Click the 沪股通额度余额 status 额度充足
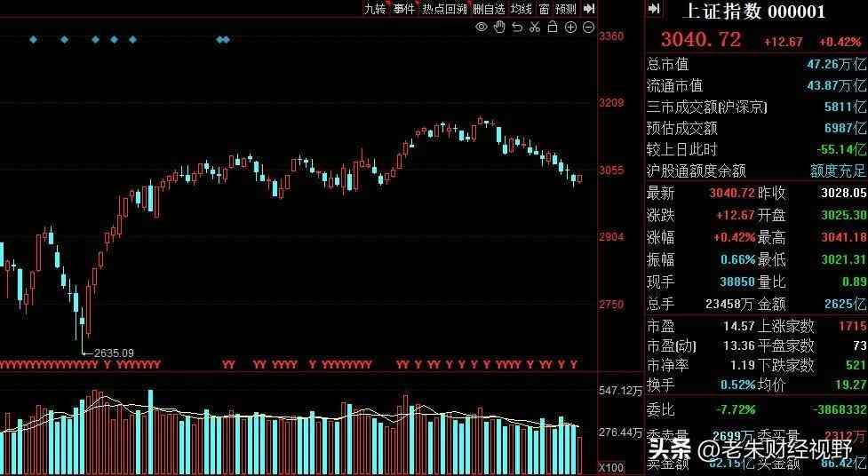868x476 pixels. tap(838, 171)
